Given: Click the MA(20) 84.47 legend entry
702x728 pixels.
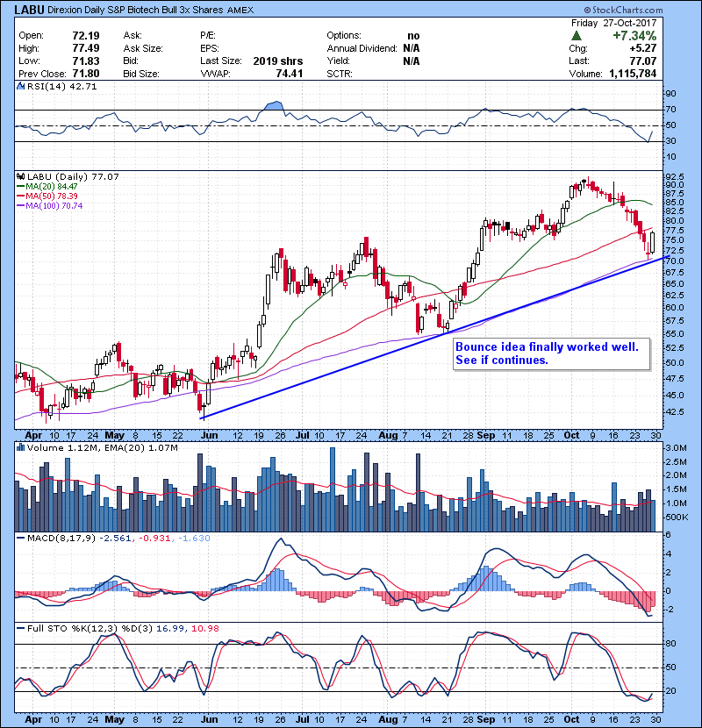Looking at the screenshot, I should coord(47,187).
